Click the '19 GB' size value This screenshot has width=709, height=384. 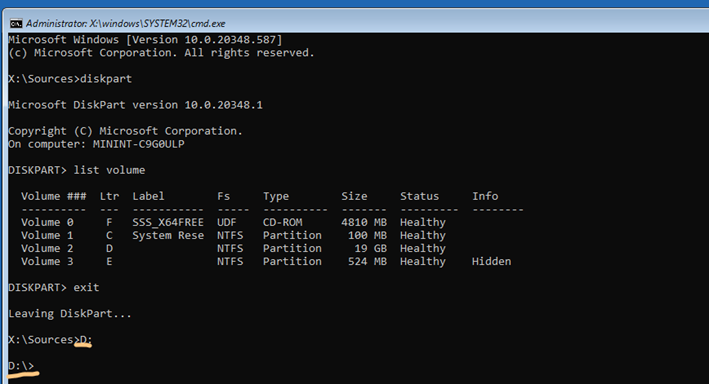[370, 249]
